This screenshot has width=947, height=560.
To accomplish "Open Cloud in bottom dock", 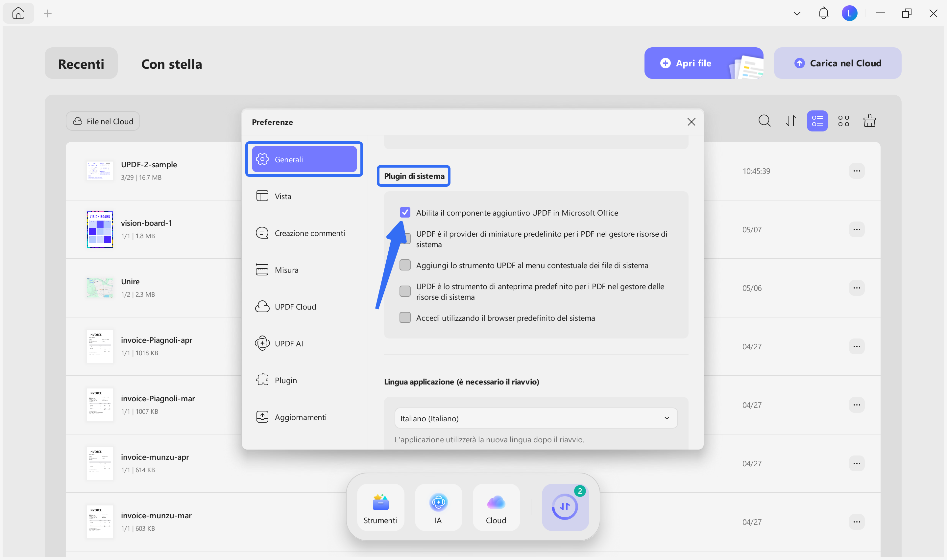I will [x=496, y=507].
